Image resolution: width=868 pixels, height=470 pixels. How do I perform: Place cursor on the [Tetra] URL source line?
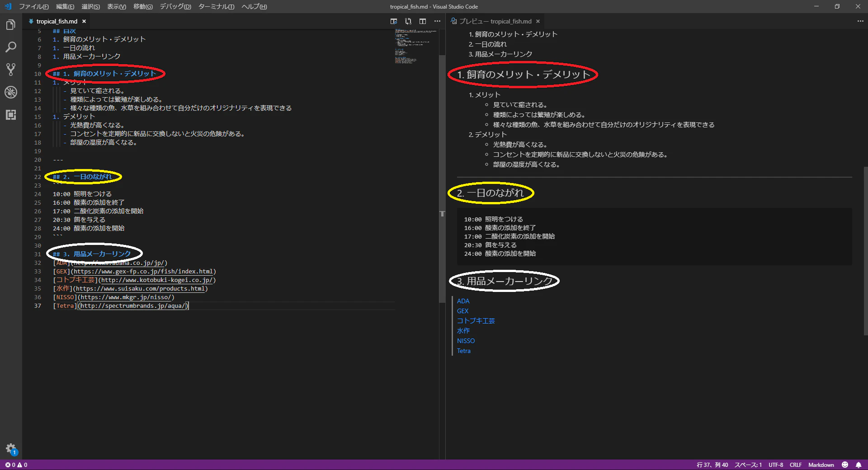point(121,306)
